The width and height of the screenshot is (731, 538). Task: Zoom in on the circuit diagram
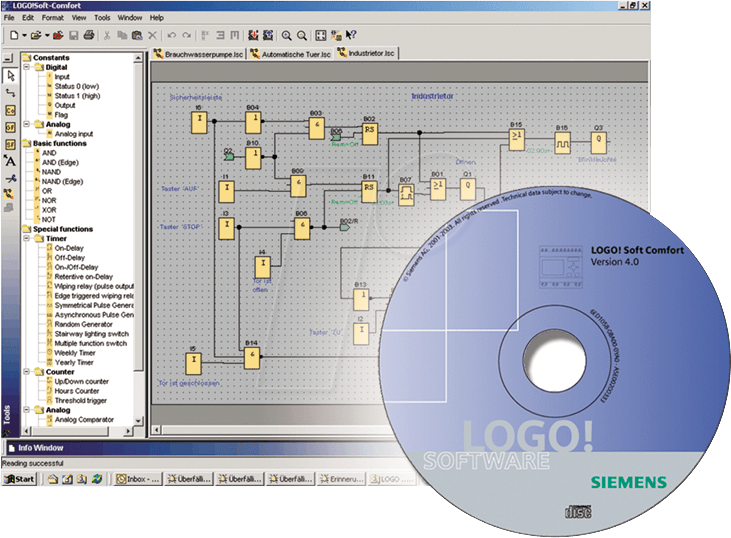[x=287, y=35]
